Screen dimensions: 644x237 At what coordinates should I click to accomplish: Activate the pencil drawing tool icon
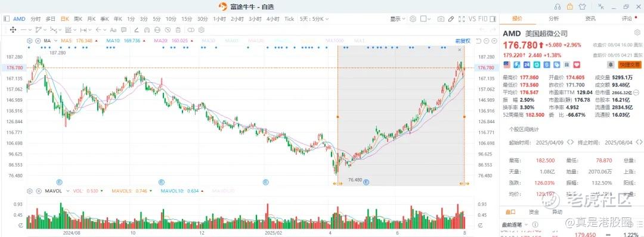click(x=451, y=19)
